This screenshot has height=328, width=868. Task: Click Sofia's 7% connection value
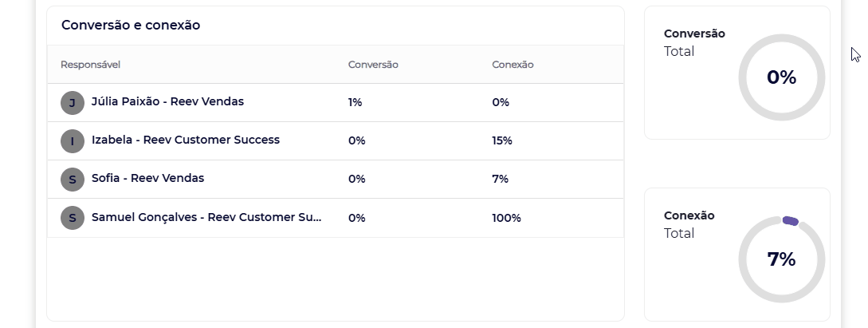tap(500, 179)
